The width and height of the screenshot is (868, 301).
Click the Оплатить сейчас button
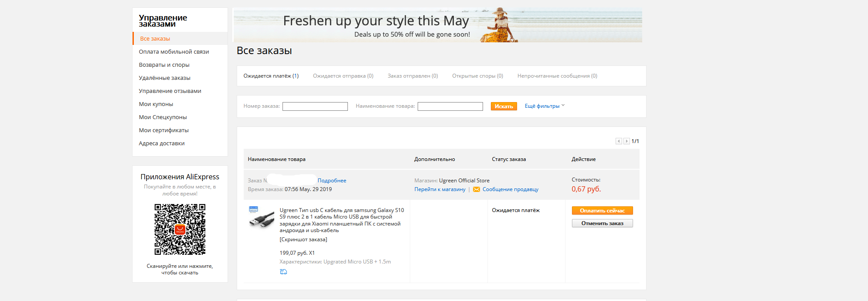coord(602,210)
